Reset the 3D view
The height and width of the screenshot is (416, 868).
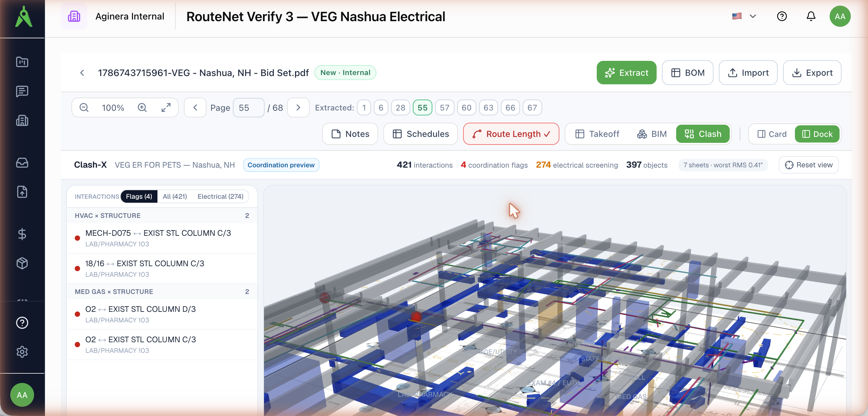[x=809, y=165]
